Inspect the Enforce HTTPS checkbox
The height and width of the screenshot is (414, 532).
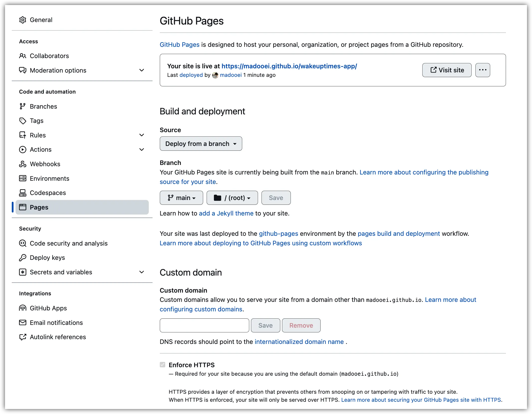click(163, 365)
